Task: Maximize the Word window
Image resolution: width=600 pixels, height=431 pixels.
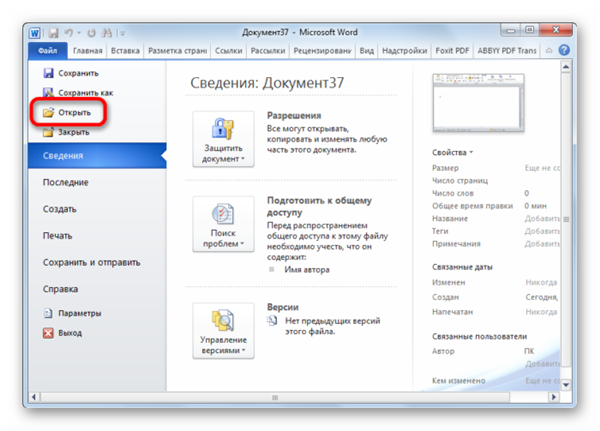Action: tap(530, 30)
